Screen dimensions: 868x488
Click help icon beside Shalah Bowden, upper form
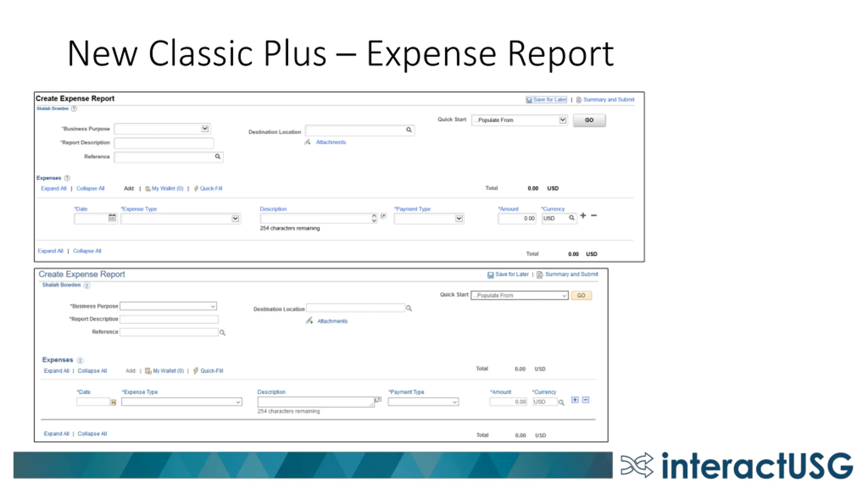tap(74, 109)
